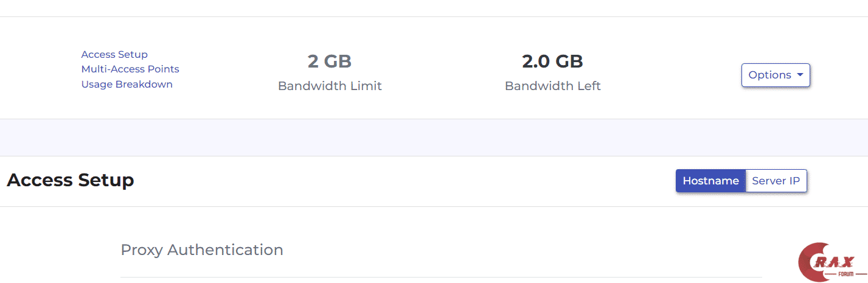Switch to Server IP option
868x283 pixels.
[776, 181]
